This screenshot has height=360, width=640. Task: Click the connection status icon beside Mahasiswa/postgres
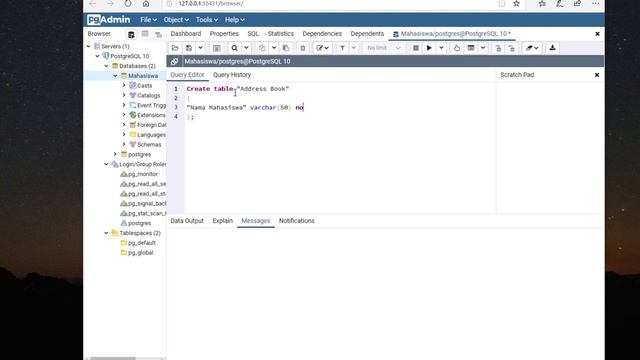[175, 61]
